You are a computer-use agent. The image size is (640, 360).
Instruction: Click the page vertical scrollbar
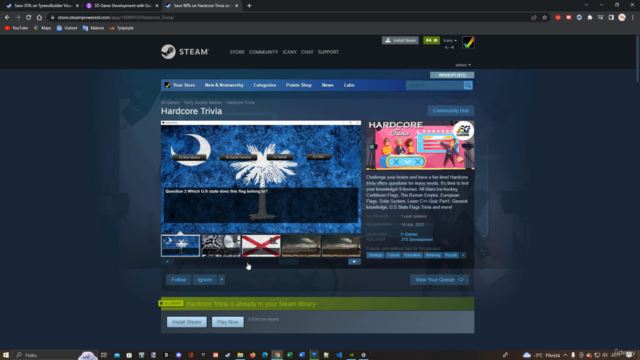click(x=638, y=59)
